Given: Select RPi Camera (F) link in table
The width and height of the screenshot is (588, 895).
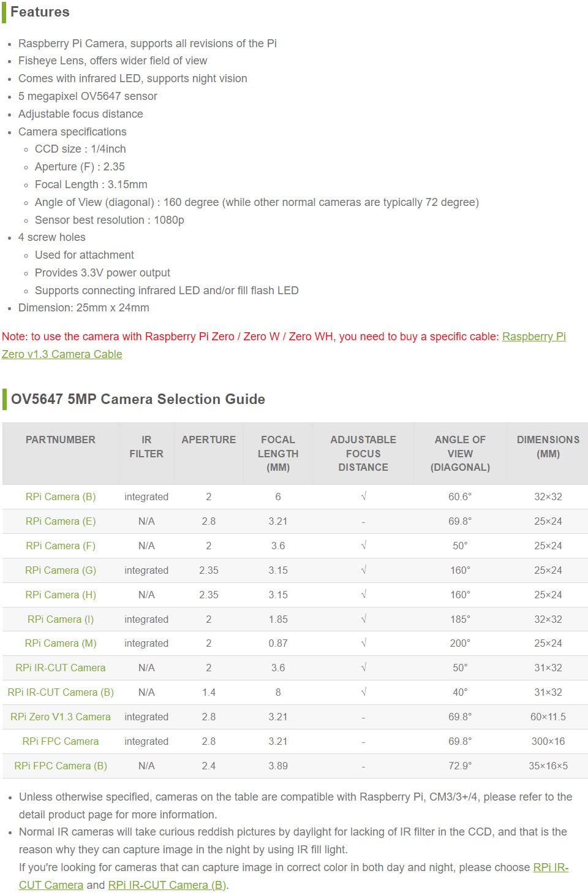Looking at the screenshot, I should (61, 546).
